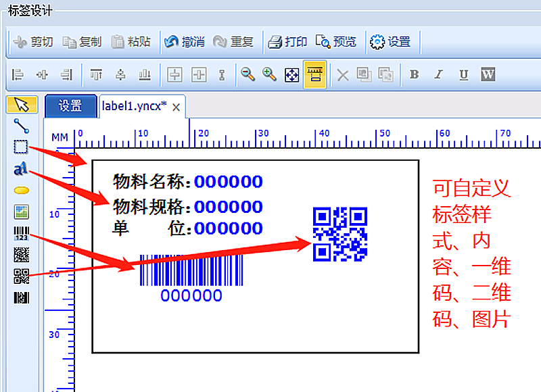Image resolution: width=541 pixels, height=392 pixels.
Task: Select the ellipse drawing tool
Action: [22, 191]
